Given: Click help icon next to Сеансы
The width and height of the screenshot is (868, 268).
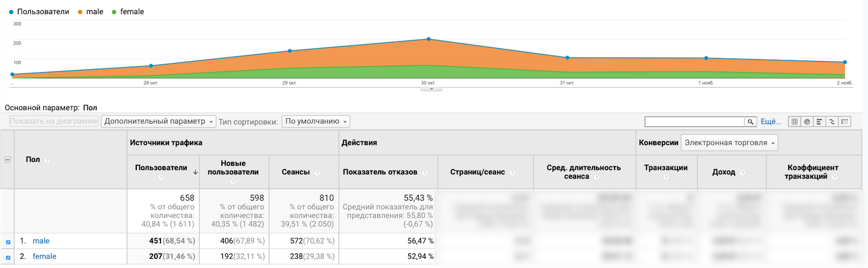Looking at the screenshot, I should tap(317, 173).
